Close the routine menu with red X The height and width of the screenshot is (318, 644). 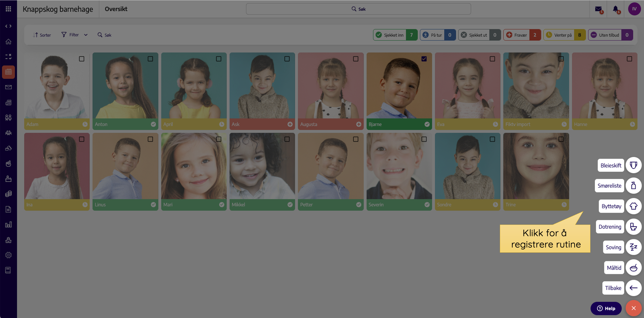click(634, 308)
